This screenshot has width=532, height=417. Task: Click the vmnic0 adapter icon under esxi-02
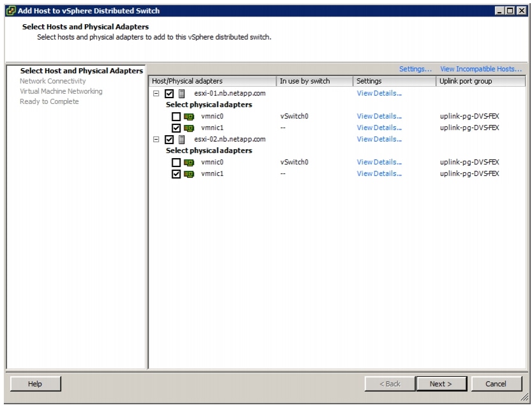189,163
